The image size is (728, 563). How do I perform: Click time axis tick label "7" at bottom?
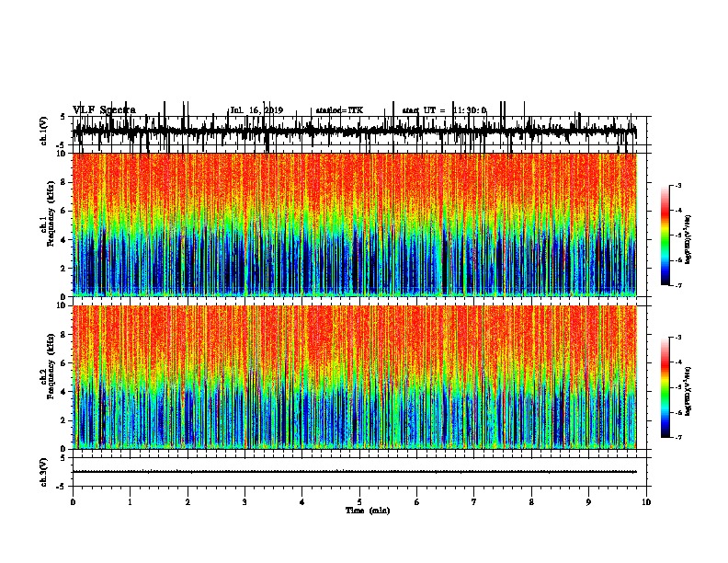click(474, 501)
